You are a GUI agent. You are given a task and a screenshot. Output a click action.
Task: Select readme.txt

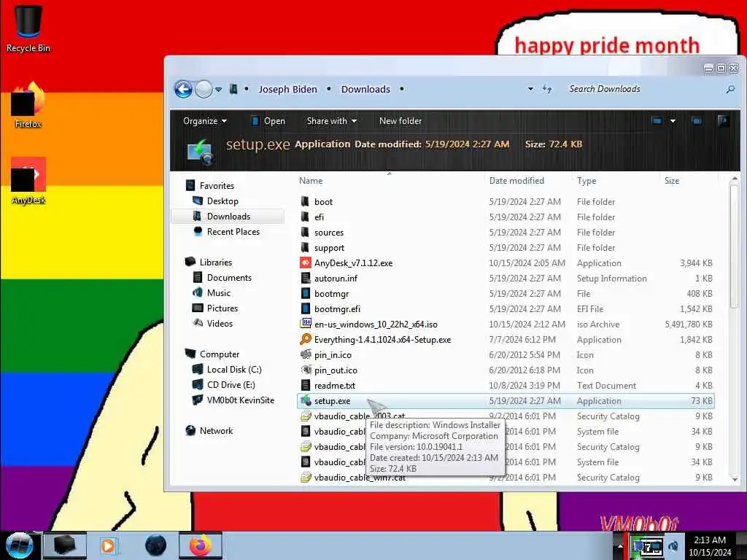334,385
